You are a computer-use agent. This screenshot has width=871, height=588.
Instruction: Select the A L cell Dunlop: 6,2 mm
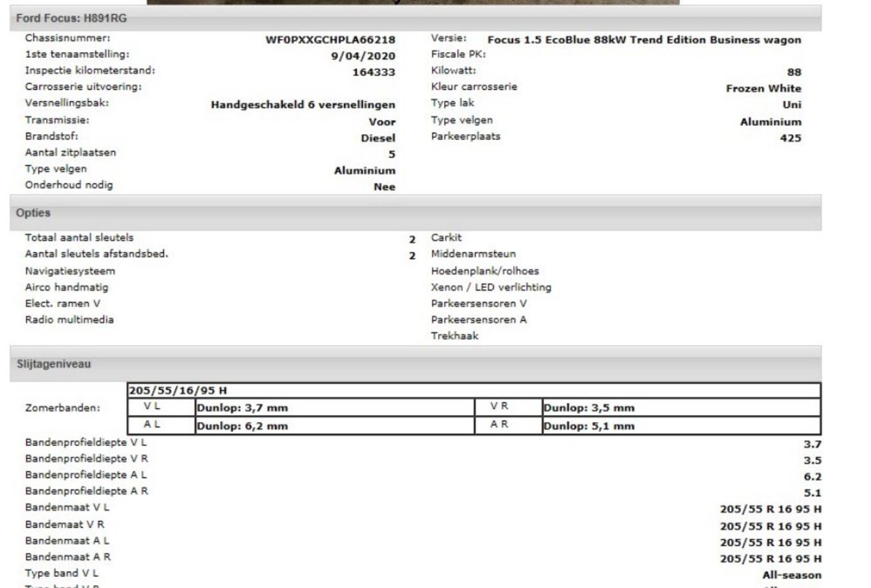[335, 426]
